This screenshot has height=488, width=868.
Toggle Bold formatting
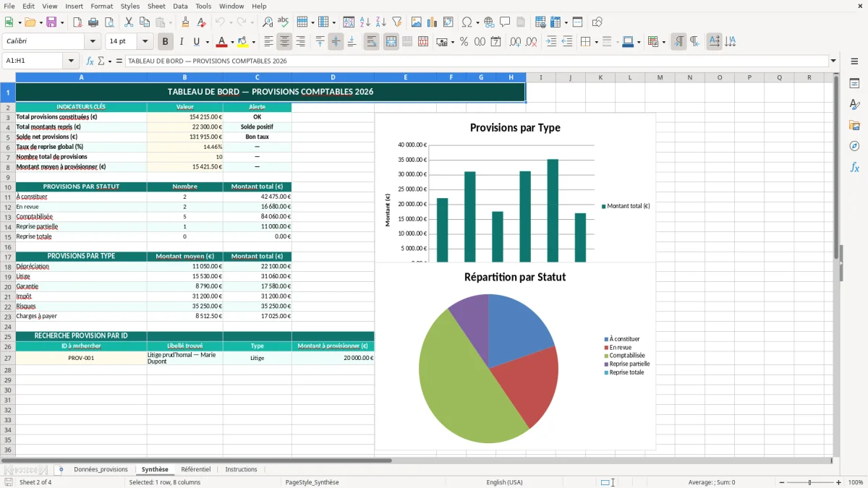click(x=166, y=42)
